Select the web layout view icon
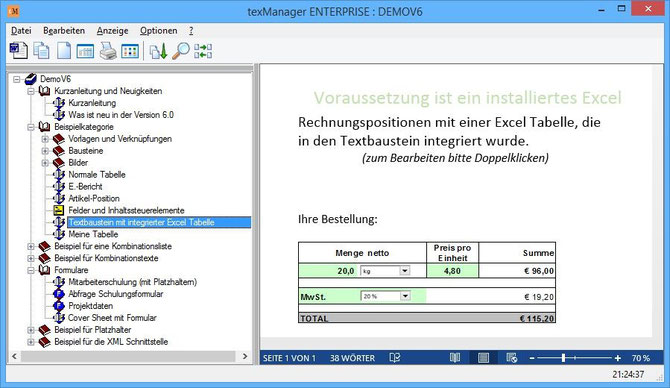 pyautogui.click(x=511, y=358)
